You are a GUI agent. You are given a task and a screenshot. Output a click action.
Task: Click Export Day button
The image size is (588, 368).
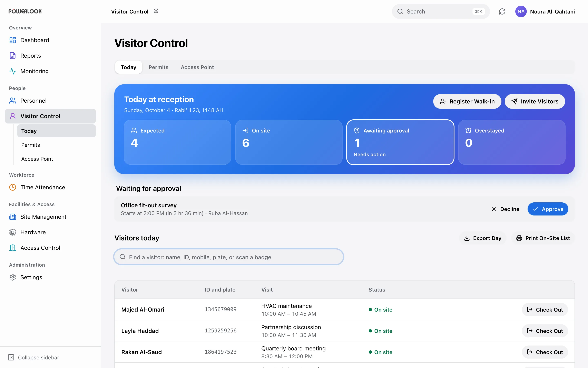tap(483, 238)
